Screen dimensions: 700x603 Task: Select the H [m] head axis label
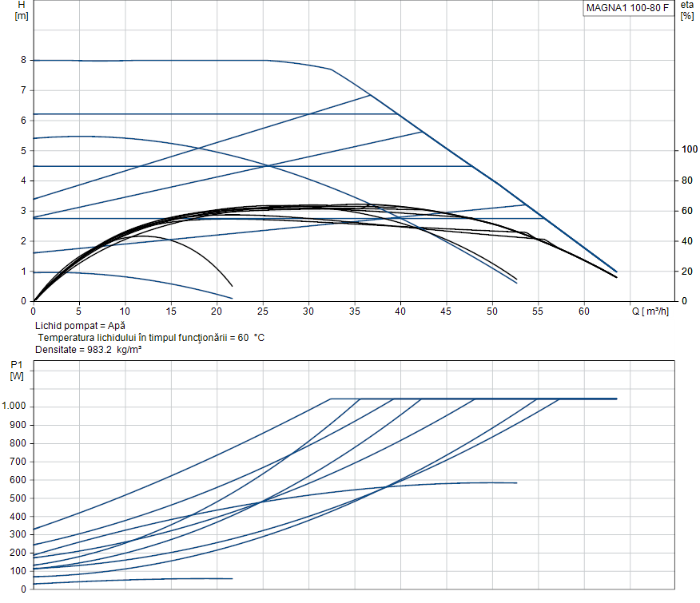22,10
